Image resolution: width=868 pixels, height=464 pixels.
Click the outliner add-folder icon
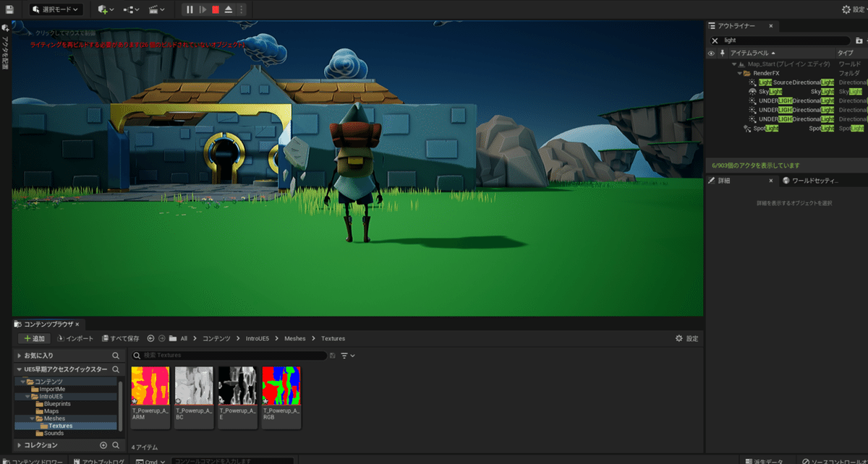860,40
